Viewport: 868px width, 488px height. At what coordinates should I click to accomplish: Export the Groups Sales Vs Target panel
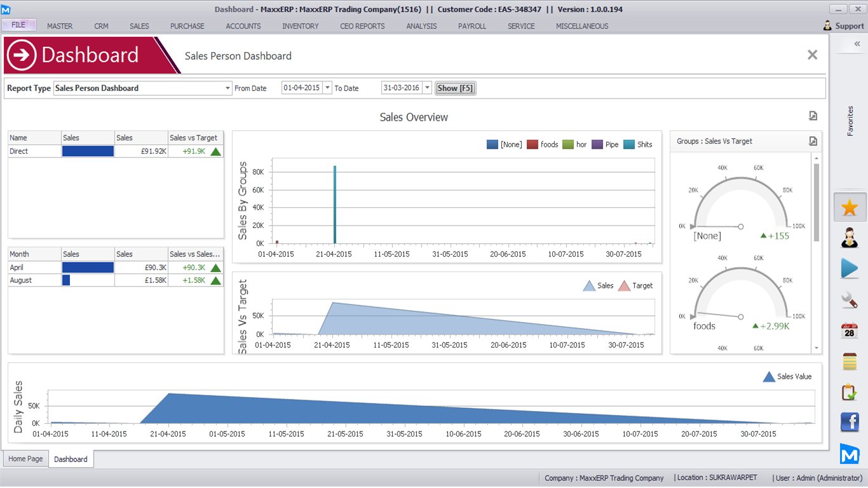[813, 141]
